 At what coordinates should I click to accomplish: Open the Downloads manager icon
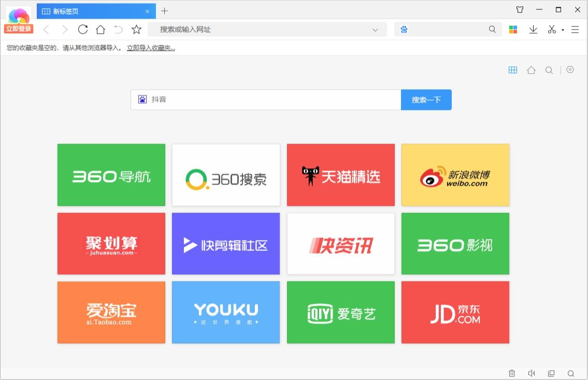click(x=533, y=30)
